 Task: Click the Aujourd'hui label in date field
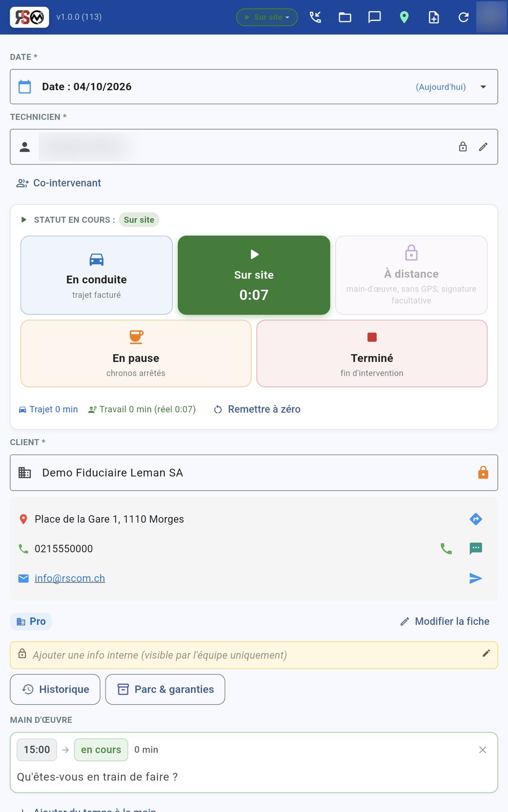441,87
